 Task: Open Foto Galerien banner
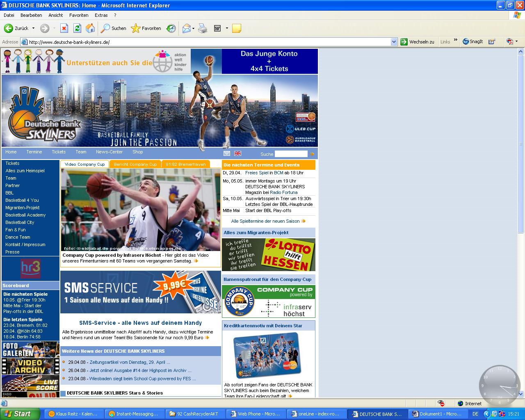30,349
